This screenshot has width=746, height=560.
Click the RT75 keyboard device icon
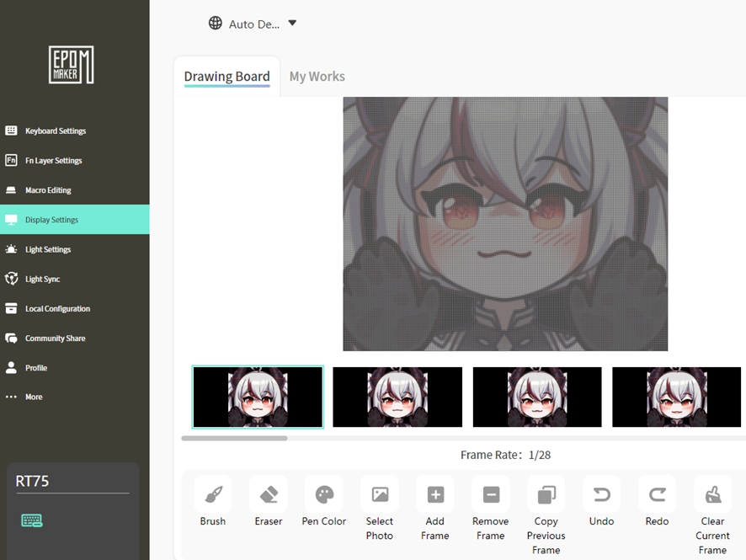tap(32, 520)
